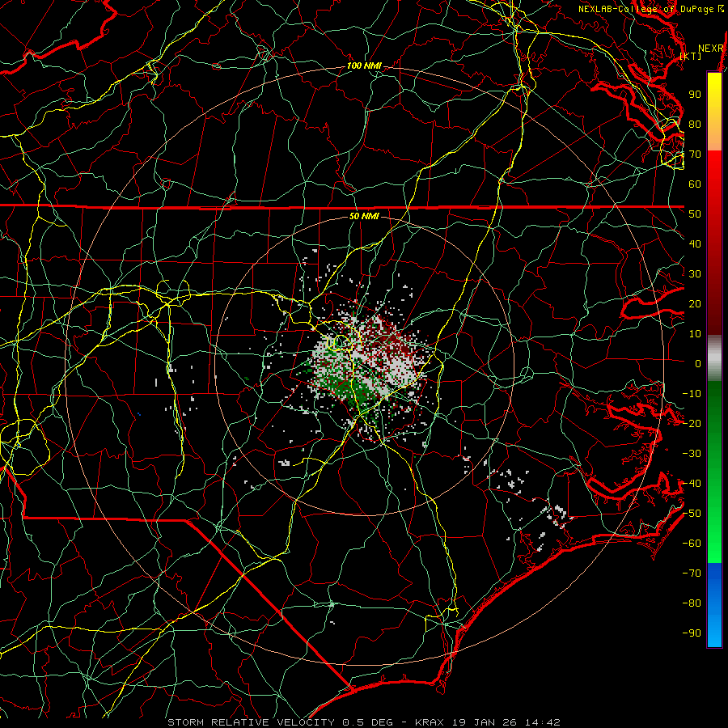Image resolution: width=728 pixels, height=728 pixels.
Task: Click the positive "10" label on the velocity scale
Action: (x=695, y=334)
